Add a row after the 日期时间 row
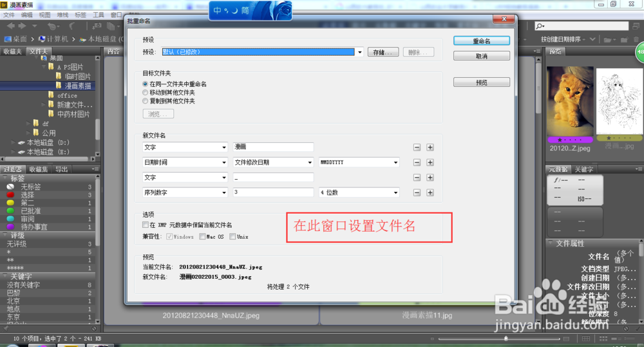 coord(430,163)
